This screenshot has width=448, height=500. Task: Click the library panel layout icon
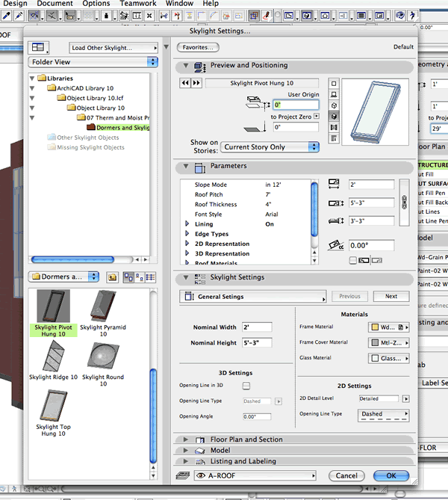pyautogui.click(x=38, y=47)
